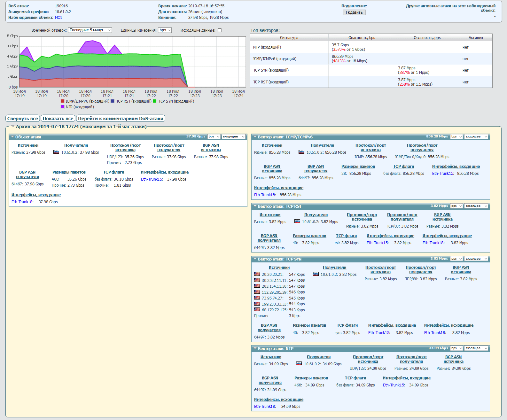Open the Временной отрезок dropdown
Viewport: 507px width, 420px height.
click(90, 30)
